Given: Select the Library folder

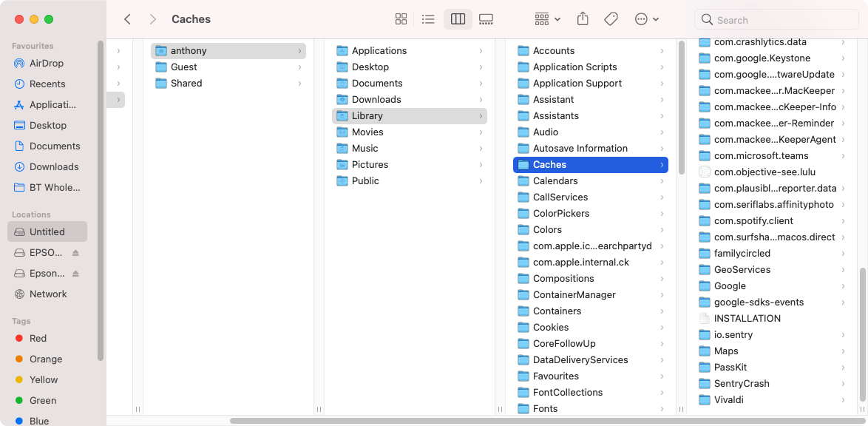Looking at the screenshot, I should pyautogui.click(x=410, y=116).
